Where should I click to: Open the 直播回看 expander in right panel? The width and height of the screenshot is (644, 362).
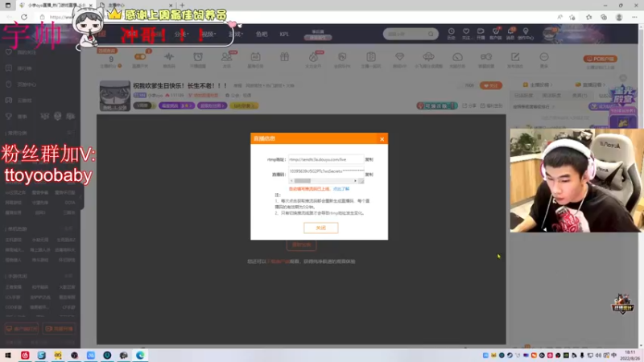point(590,84)
